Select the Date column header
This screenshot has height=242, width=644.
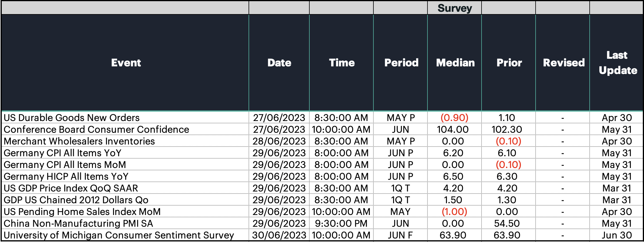click(279, 63)
